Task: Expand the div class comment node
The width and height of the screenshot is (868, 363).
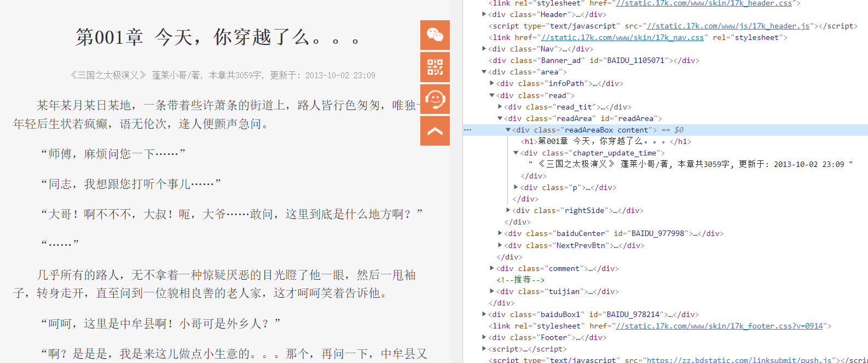Action: [x=492, y=268]
